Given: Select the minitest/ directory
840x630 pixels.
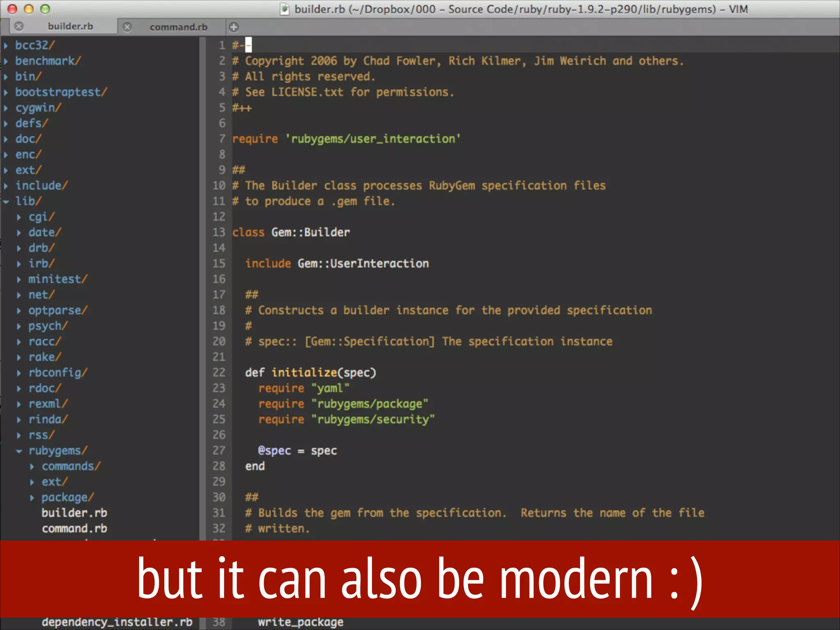Looking at the screenshot, I should pos(58,279).
